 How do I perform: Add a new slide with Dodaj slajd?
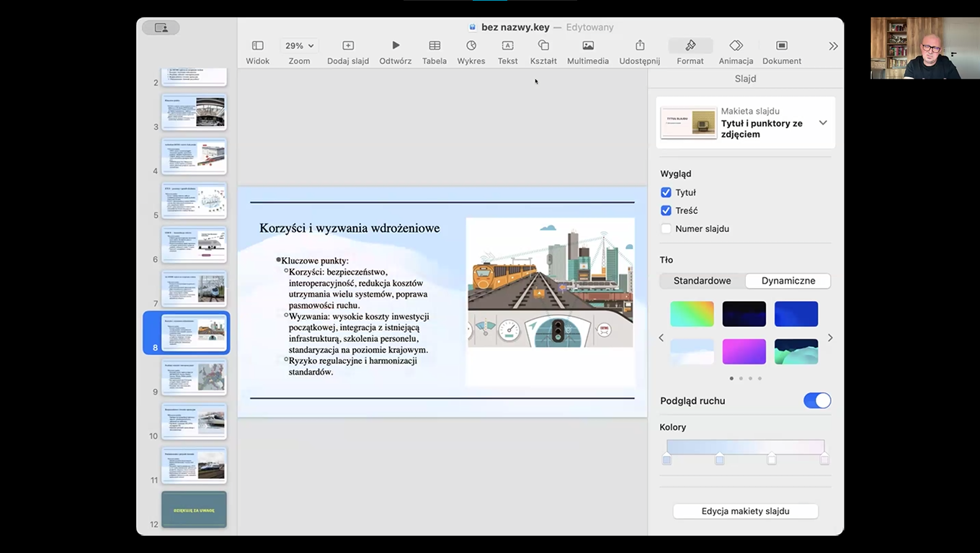(348, 45)
